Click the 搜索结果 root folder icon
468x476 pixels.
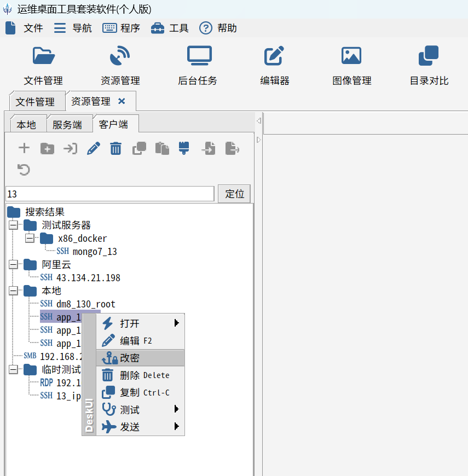(14, 212)
